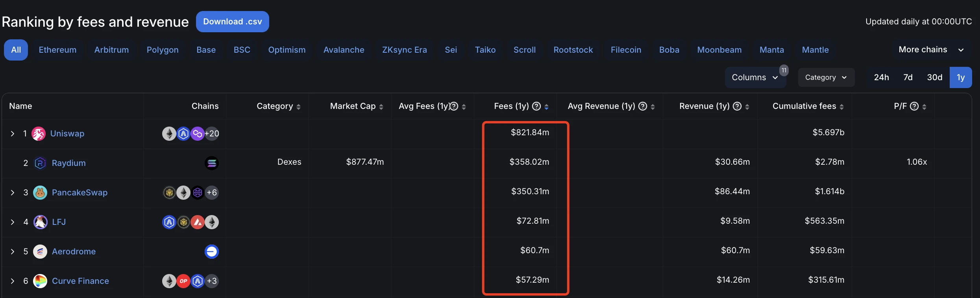
Task: Select the Ethereum chain tab
Action: coord(57,50)
